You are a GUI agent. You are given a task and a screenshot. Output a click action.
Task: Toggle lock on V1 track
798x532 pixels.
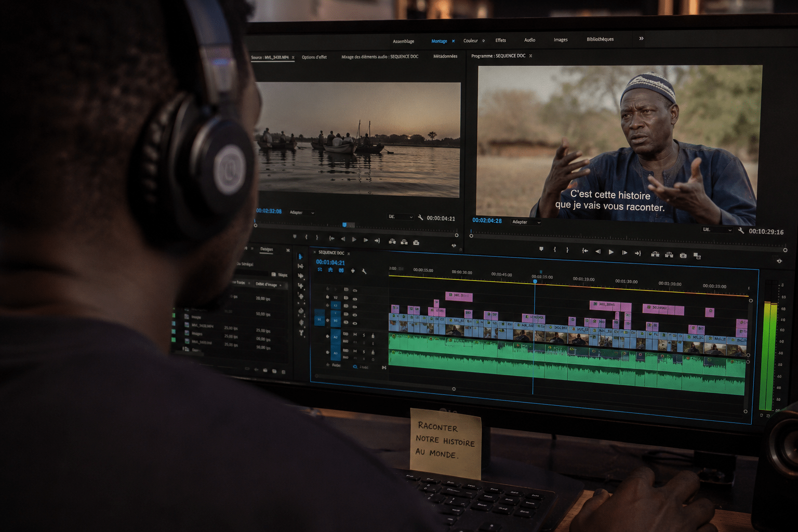click(327, 320)
